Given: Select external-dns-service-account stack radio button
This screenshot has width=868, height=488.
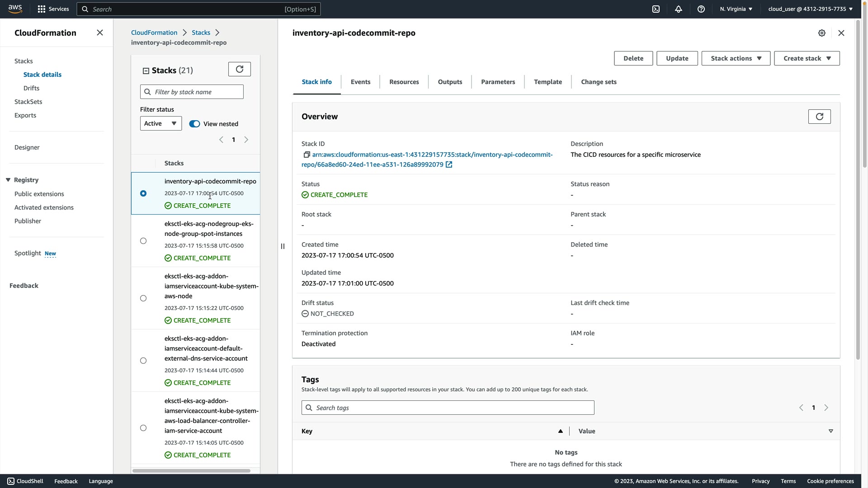Looking at the screenshot, I should (x=143, y=361).
